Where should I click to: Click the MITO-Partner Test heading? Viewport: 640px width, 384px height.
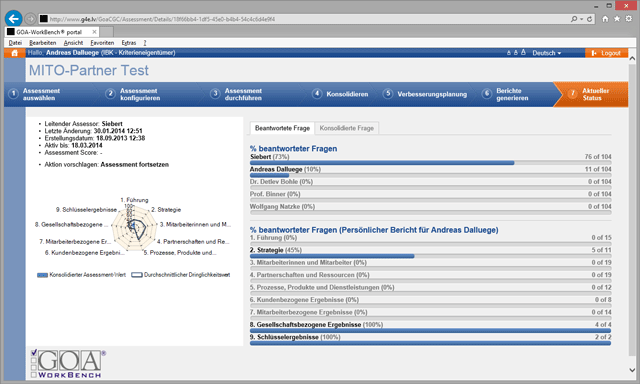tap(89, 71)
